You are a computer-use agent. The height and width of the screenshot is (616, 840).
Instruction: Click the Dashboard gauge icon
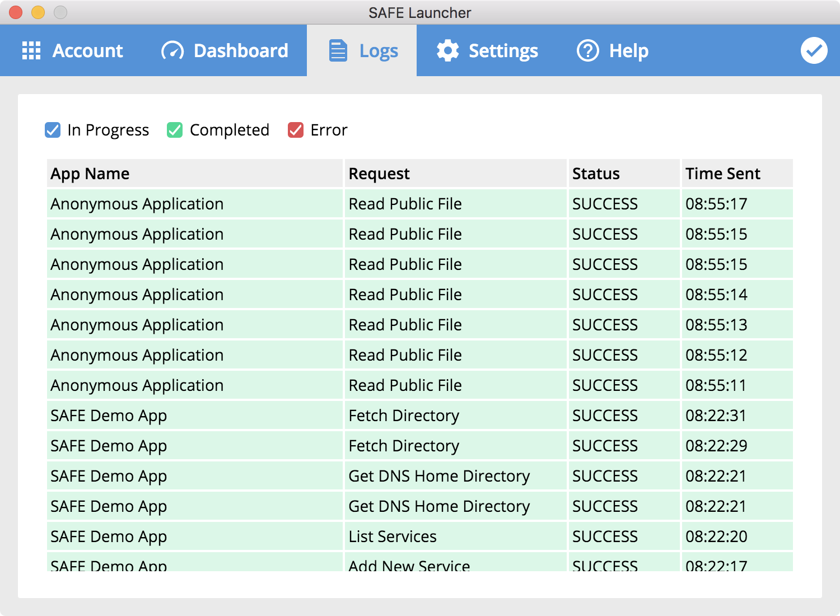tap(172, 50)
